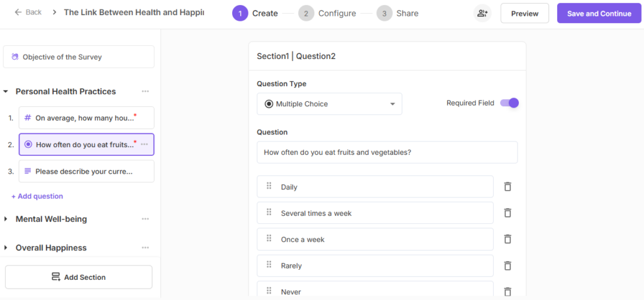Image resolution: width=644 pixels, height=300 pixels.
Task: Expand the Overall Happiness section
Action: coord(6,248)
